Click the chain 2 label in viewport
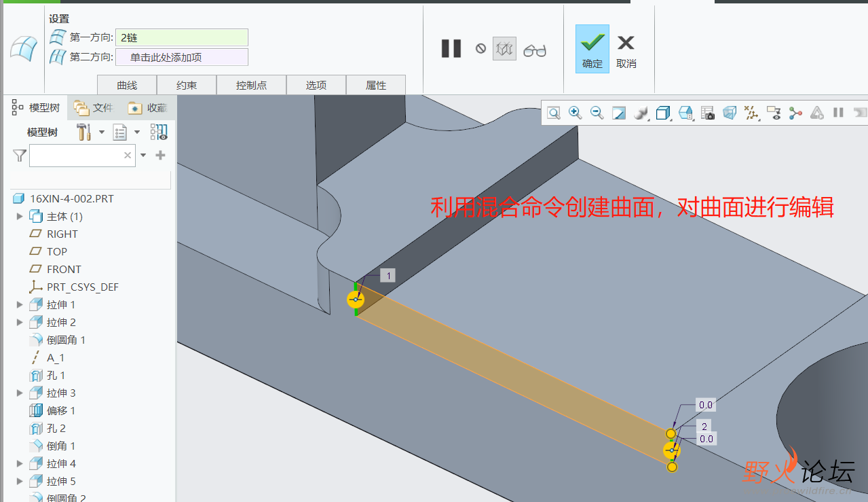 [x=704, y=427]
